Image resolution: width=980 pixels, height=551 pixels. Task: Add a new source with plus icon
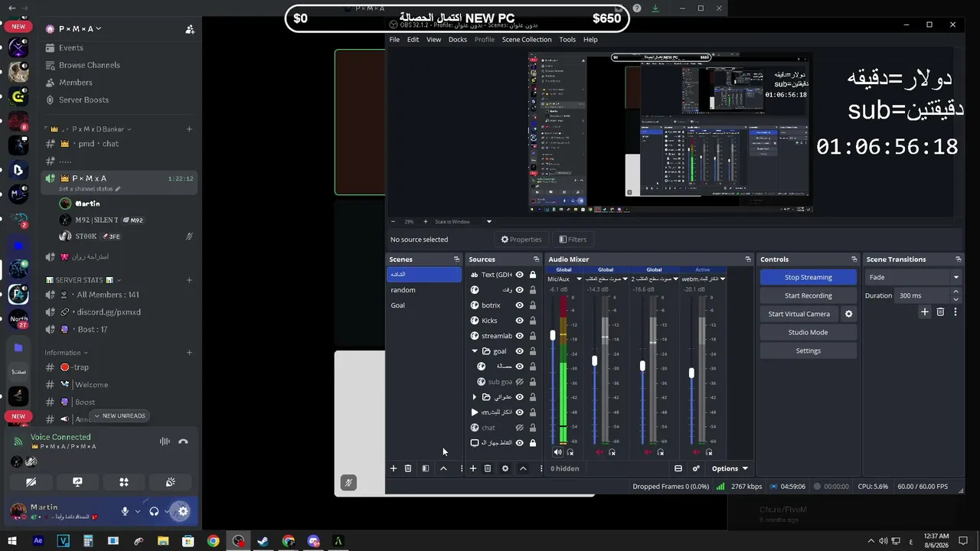pyautogui.click(x=473, y=468)
